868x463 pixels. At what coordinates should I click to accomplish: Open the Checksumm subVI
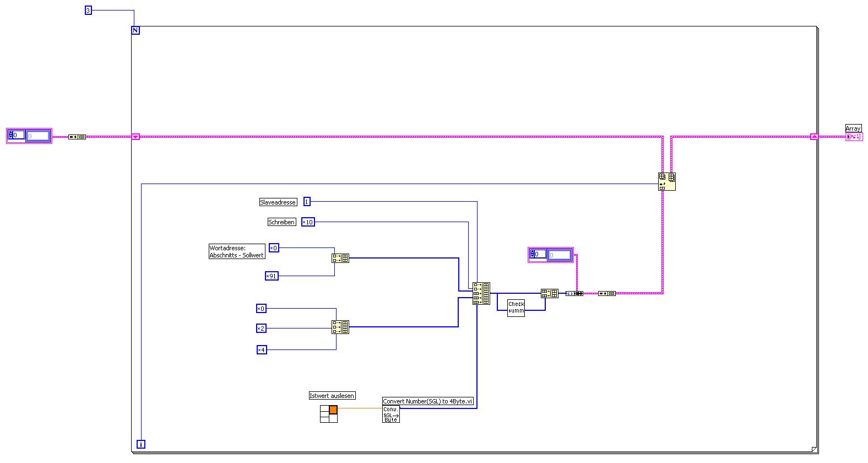516,308
